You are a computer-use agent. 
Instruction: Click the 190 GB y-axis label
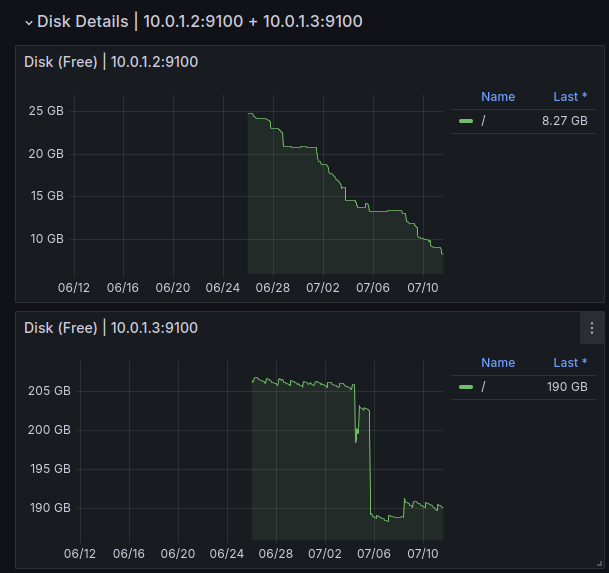(50, 508)
